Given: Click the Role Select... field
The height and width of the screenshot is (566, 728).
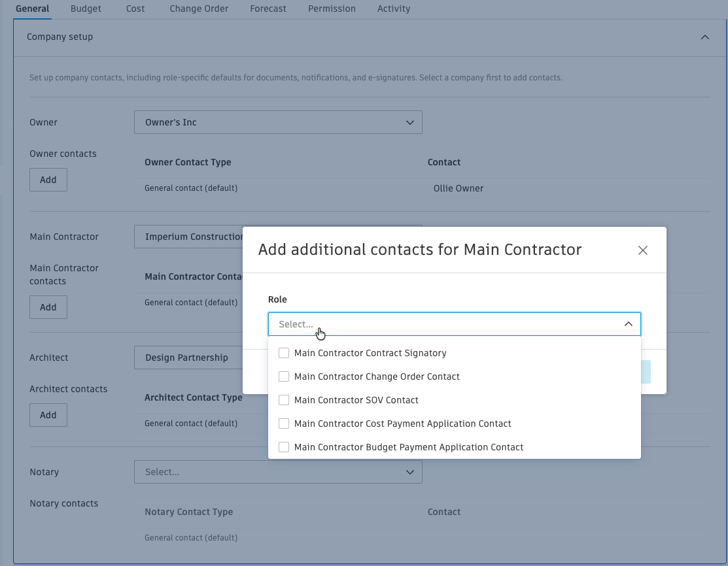Looking at the screenshot, I should pyautogui.click(x=455, y=324).
